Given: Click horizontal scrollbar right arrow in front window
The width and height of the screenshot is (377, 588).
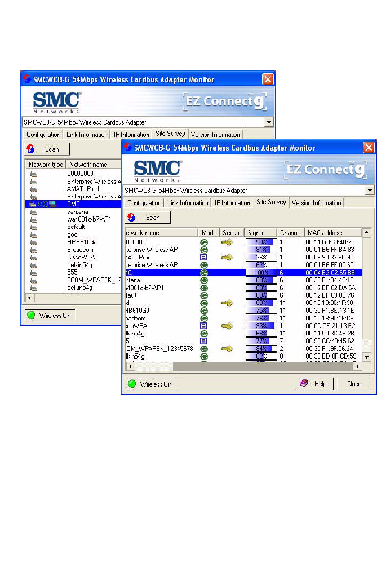Looking at the screenshot, I should [x=358, y=366].
